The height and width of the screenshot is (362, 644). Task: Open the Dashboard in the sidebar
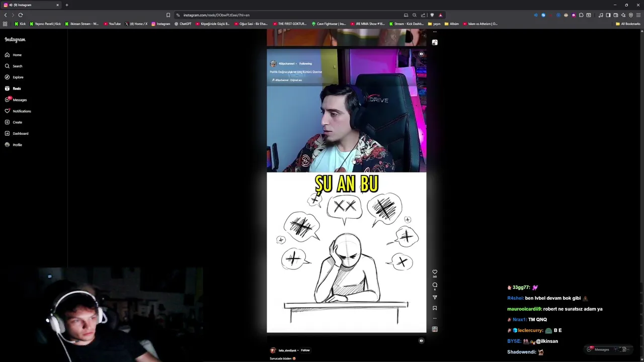16,133
